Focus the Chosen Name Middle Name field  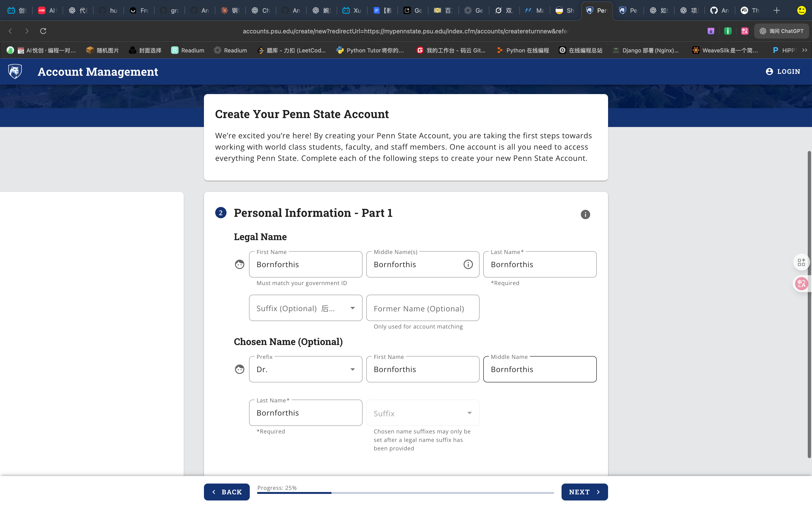tap(540, 369)
